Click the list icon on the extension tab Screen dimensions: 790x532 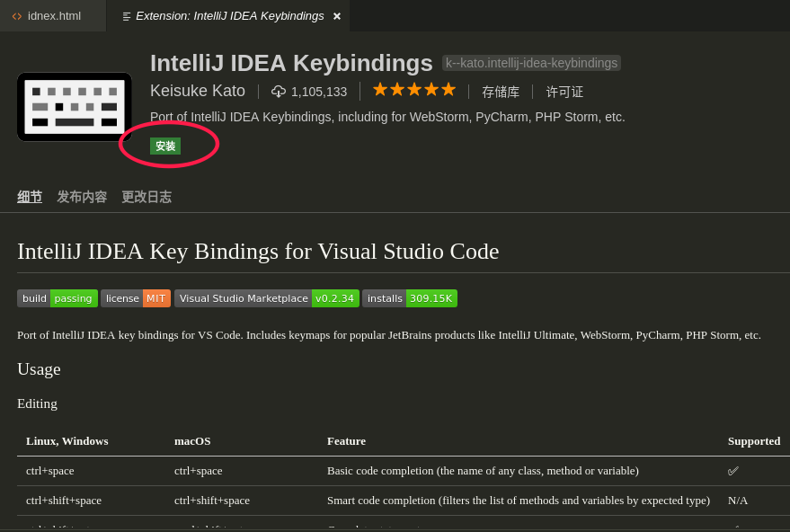point(126,15)
